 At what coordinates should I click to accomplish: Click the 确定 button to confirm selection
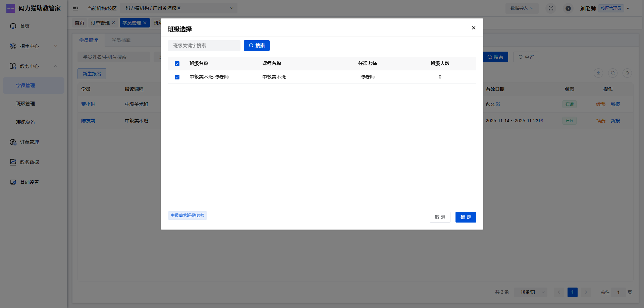click(466, 217)
